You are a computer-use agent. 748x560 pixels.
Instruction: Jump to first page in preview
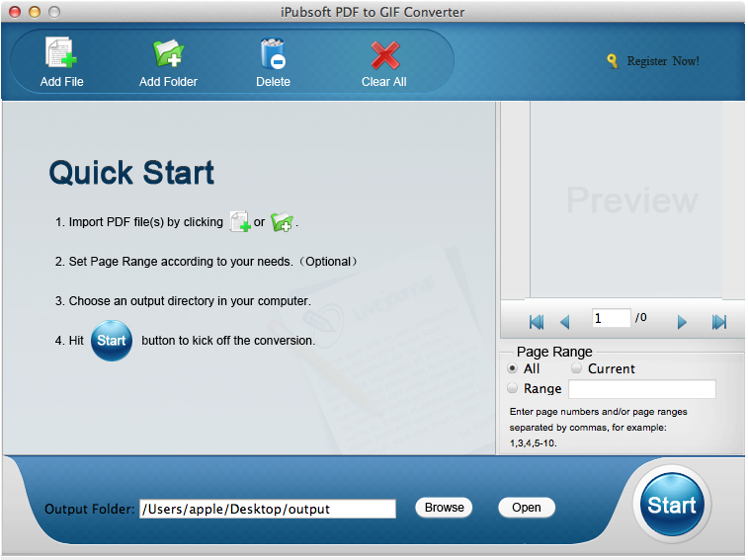pyautogui.click(x=537, y=321)
